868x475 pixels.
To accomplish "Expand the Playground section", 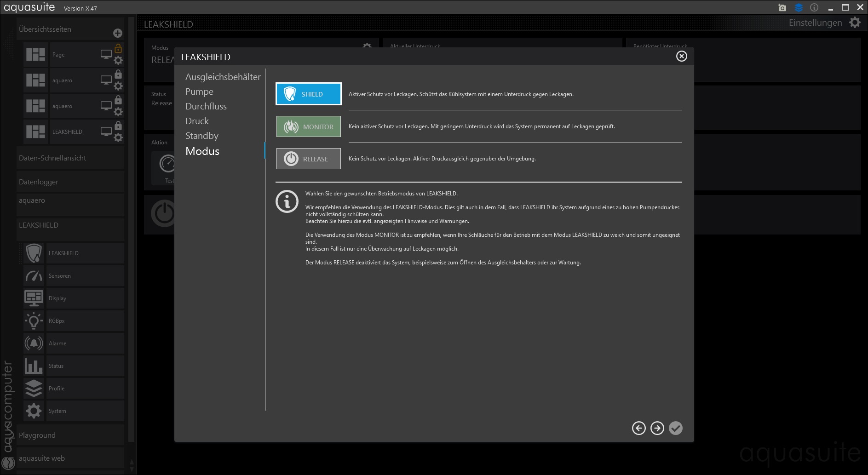I will [37, 435].
